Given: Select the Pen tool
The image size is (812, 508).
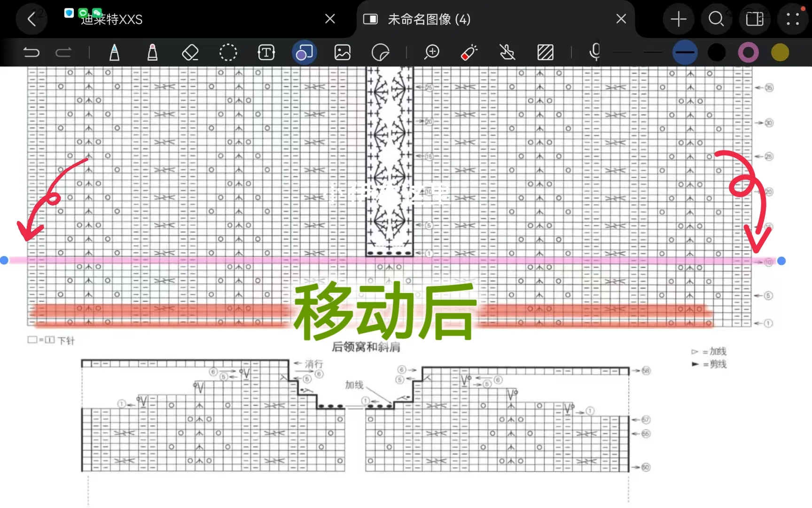Looking at the screenshot, I should (x=114, y=53).
